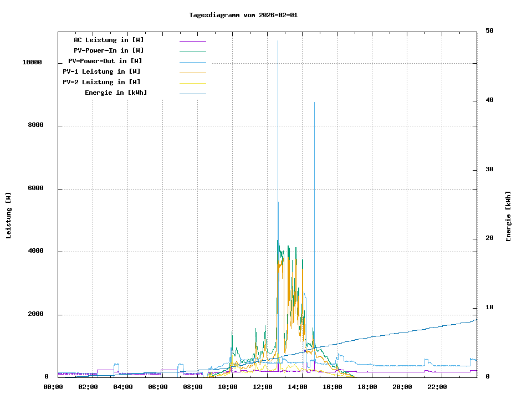Click the 50 tick on energy axis
The width and height of the screenshot is (532, 399).
[x=489, y=31]
